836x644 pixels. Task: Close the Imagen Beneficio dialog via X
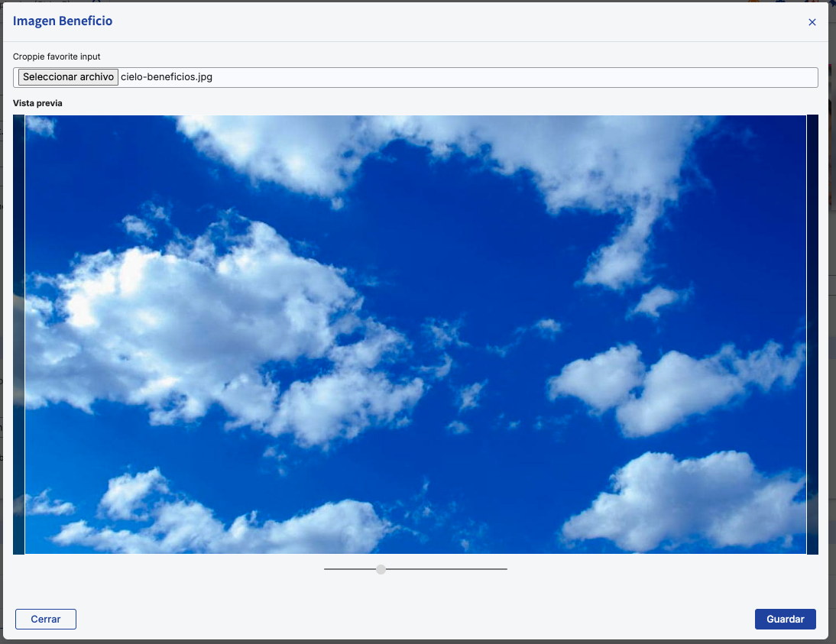click(812, 22)
